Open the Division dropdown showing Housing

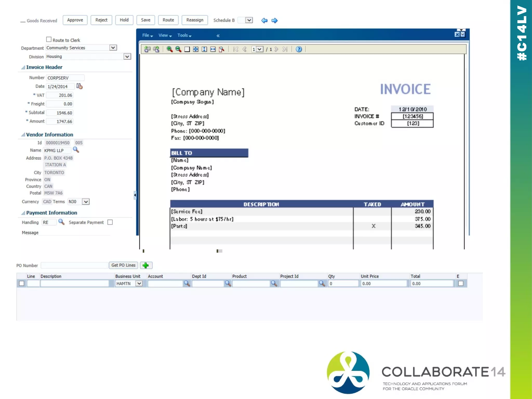click(x=127, y=56)
